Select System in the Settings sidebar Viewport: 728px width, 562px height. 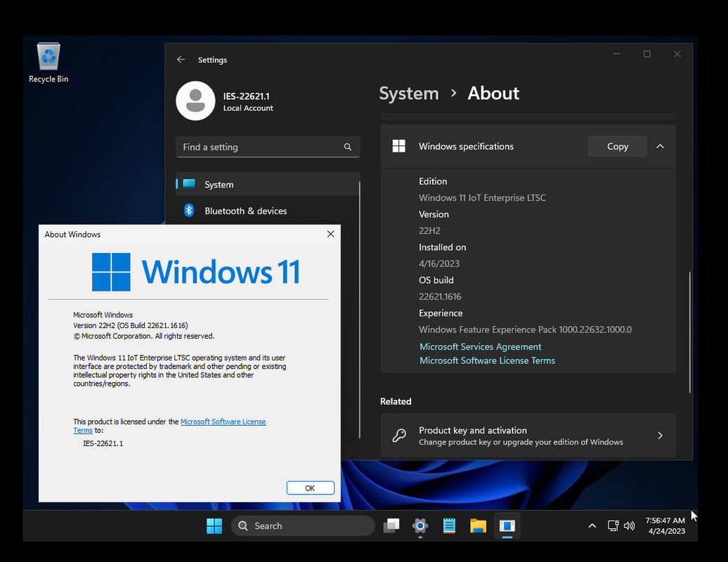click(268, 184)
